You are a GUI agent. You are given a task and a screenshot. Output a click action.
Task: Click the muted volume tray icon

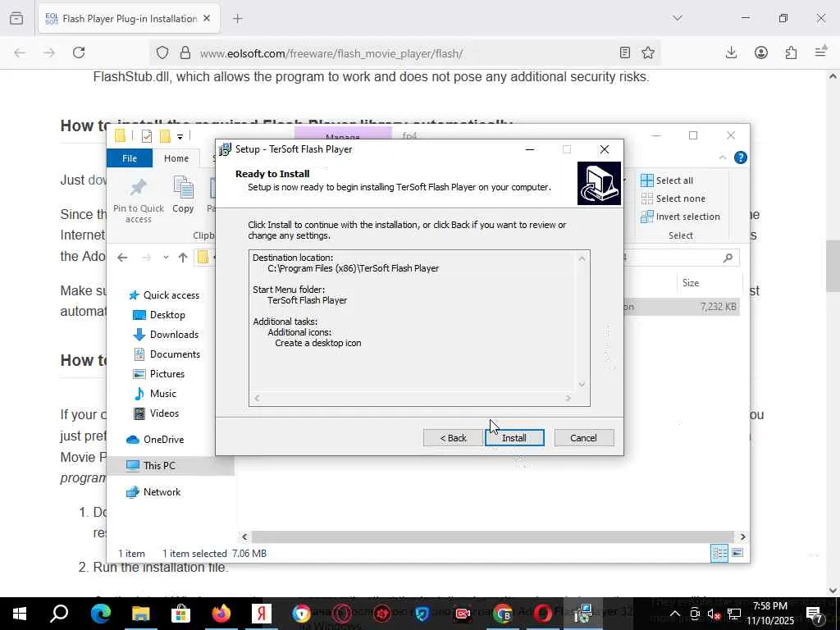[714, 614]
